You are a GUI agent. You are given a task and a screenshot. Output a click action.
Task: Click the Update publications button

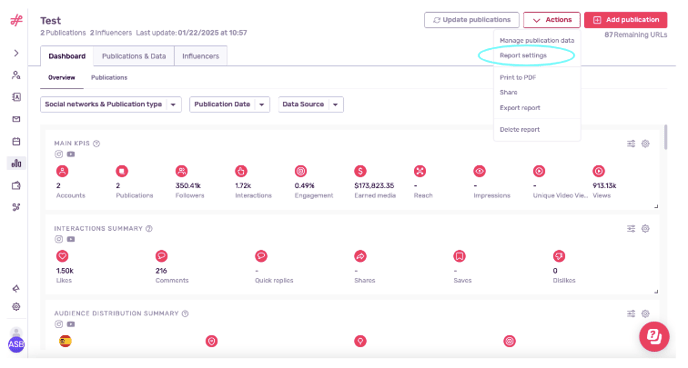472,20
